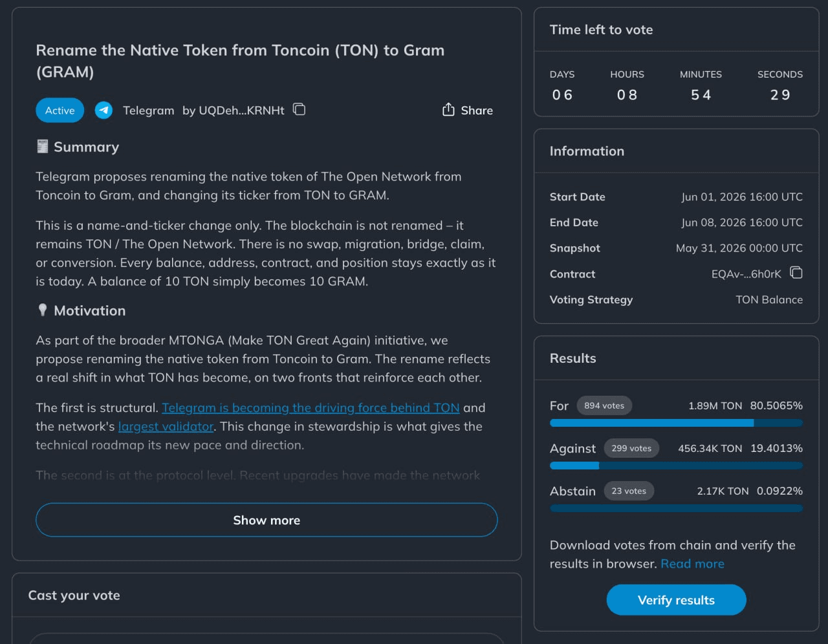The width and height of the screenshot is (828, 644).
Task: Open 'Telegram is becoming the driving force' link
Action: pos(310,407)
